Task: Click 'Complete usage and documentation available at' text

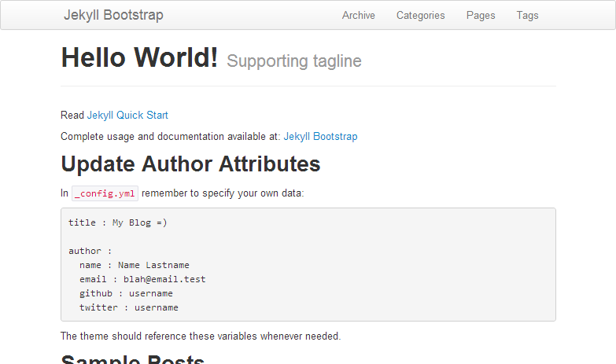Action: pyautogui.click(x=171, y=136)
